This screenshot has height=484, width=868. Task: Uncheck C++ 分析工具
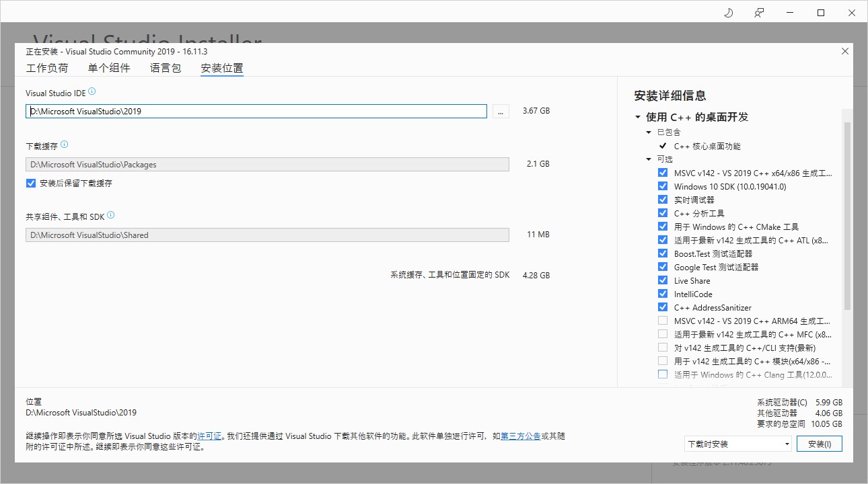(663, 213)
